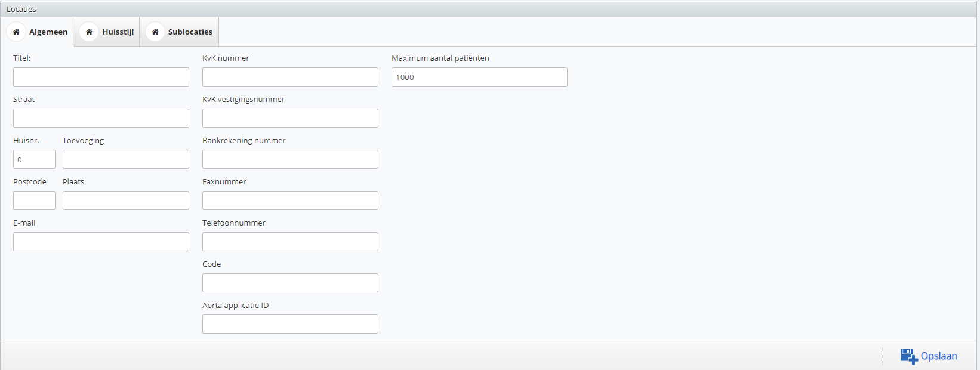The width and height of the screenshot is (980, 370).
Task: Click the Titel: label
Action: [x=22, y=58]
